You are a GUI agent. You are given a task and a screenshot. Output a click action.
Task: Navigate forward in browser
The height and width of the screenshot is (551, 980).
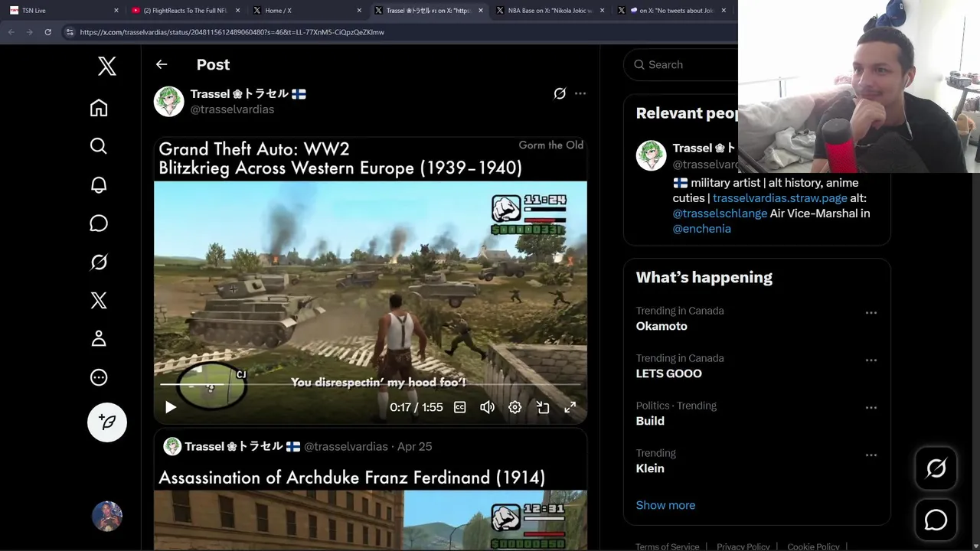[29, 32]
